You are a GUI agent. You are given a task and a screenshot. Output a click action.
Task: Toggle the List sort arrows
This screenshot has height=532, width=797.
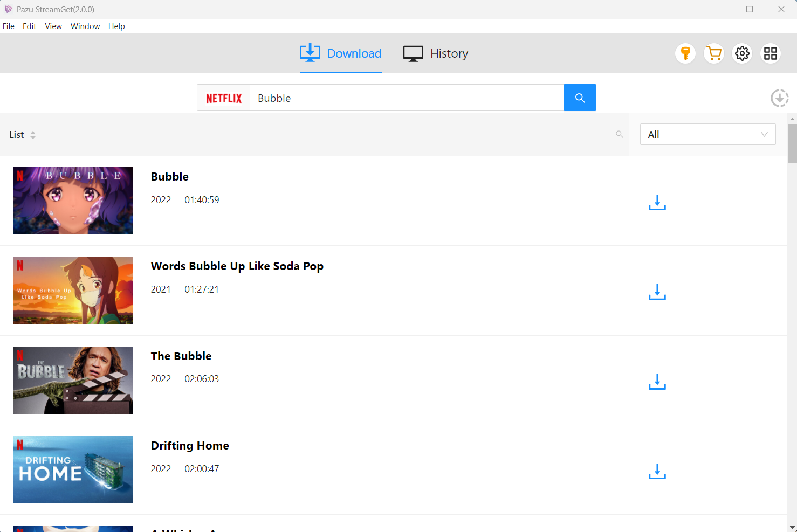[x=33, y=135]
